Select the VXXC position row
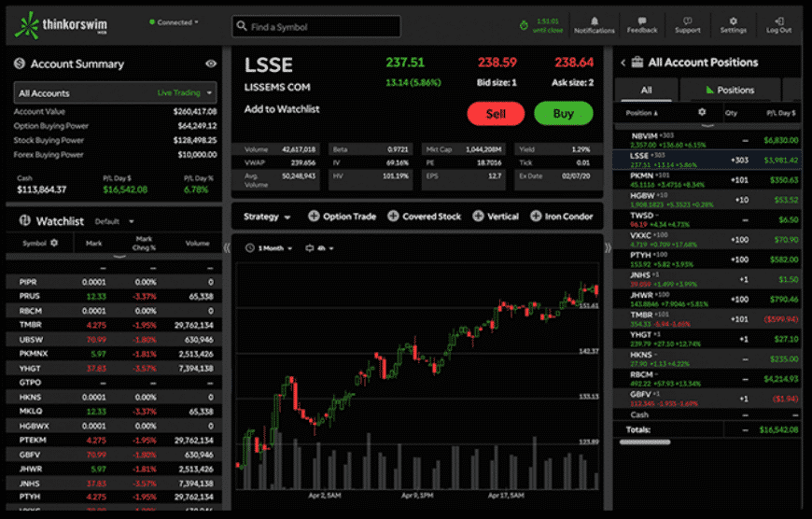This screenshot has height=519, width=812. (707, 239)
